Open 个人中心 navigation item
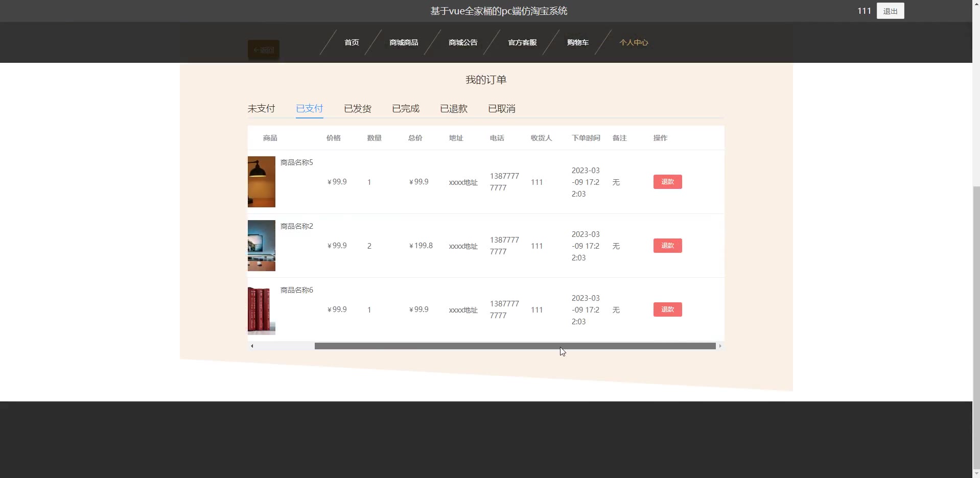980x478 pixels. 634,42
